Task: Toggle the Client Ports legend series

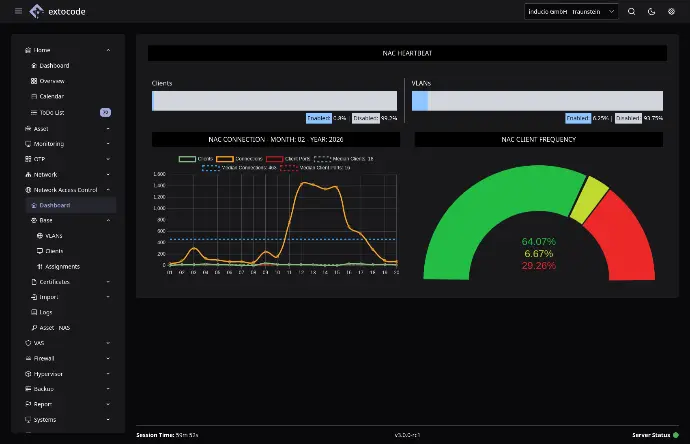Action: coord(286,158)
